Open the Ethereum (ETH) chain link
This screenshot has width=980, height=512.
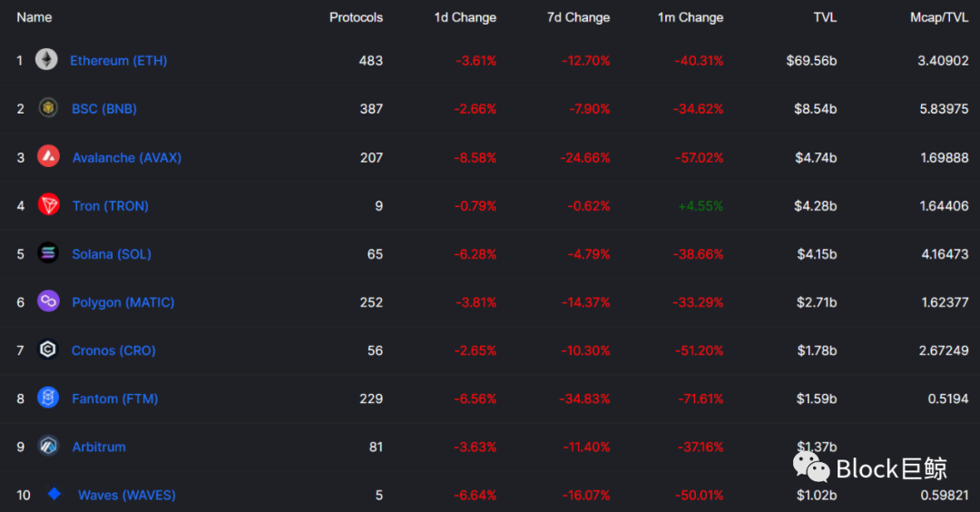pyautogui.click(x=119, y=61)
